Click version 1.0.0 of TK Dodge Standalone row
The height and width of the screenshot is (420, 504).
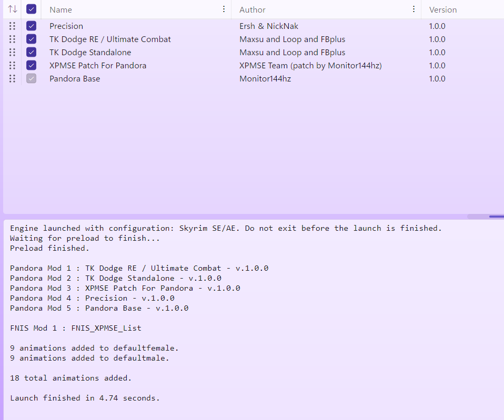point(437,53)
